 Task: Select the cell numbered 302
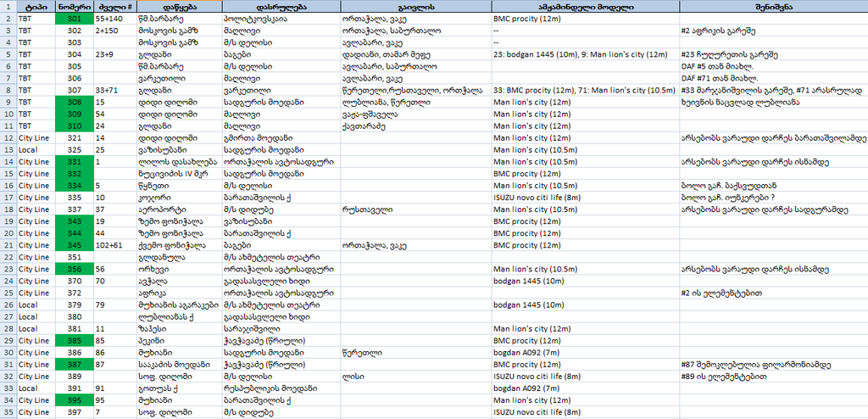[x=75, y=31]
